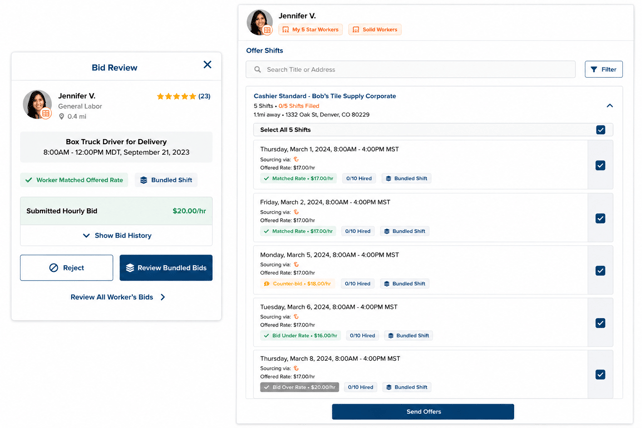Click the sourcing icon on Monday, March 5 shift
This screenshot has height=428, width=642.
point(296,265)
